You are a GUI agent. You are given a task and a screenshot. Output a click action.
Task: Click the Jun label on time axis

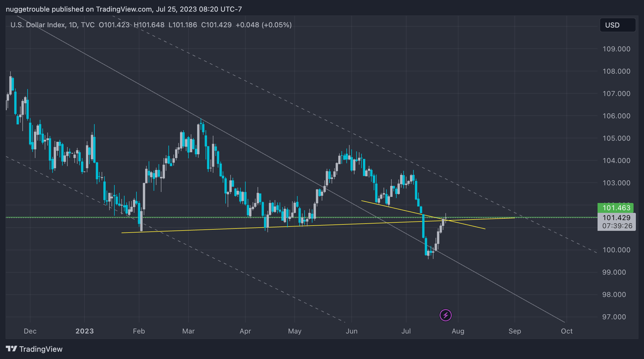pos(352,331)
